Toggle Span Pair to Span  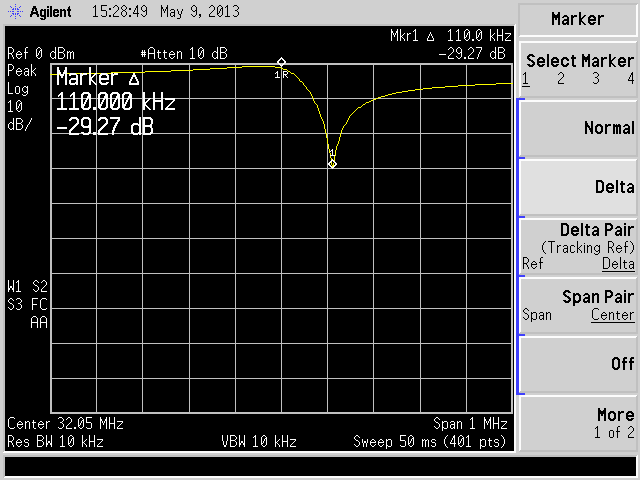537,315
